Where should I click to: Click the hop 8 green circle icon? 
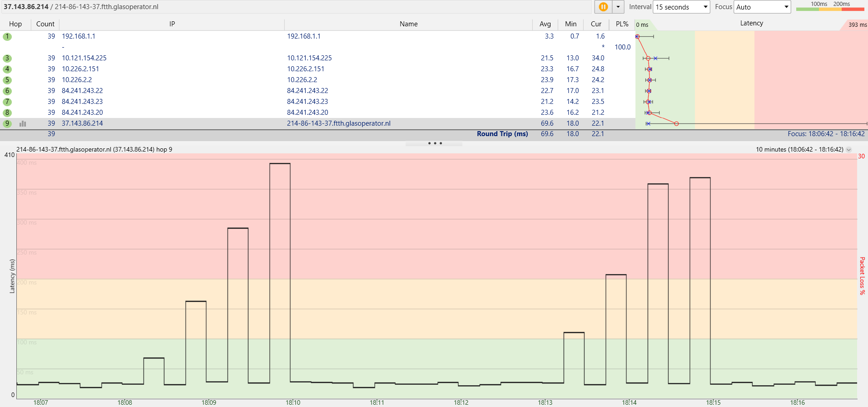click(x=7, y=113)
